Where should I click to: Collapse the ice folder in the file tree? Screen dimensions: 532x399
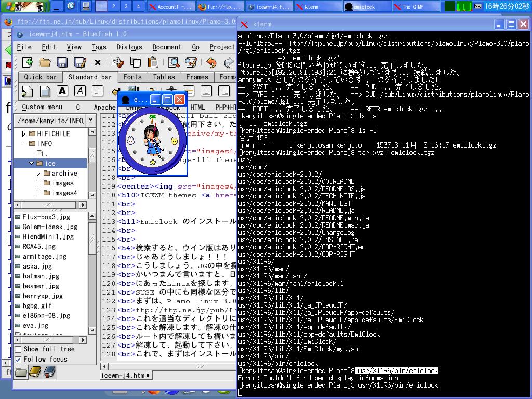click(x=32, y=163)
